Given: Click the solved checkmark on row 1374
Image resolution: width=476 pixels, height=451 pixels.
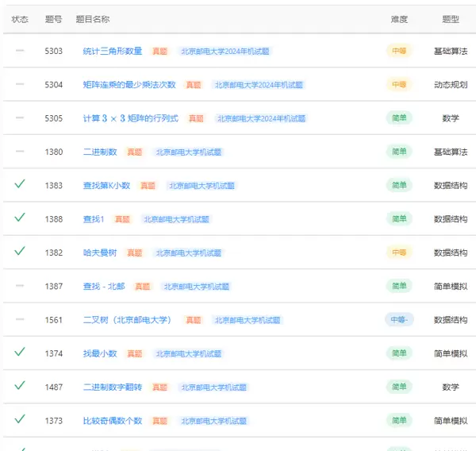Looking at the screenshot, I should [20, 352].
